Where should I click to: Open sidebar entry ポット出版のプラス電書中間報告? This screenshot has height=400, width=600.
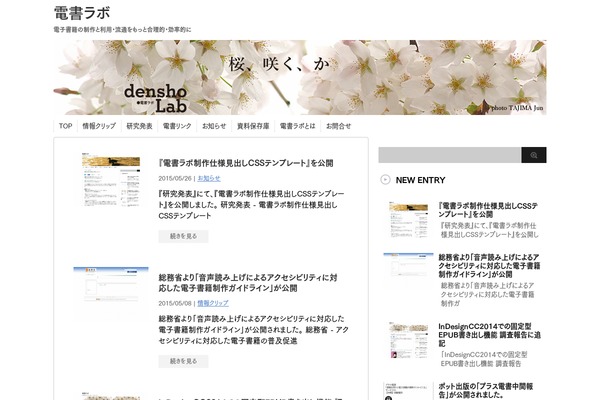coord(486,390)
